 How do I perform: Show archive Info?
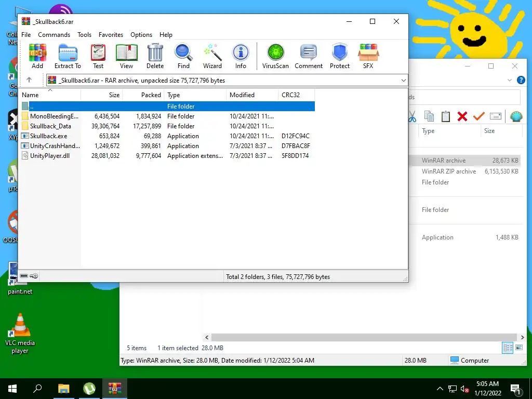pos(241,56)
